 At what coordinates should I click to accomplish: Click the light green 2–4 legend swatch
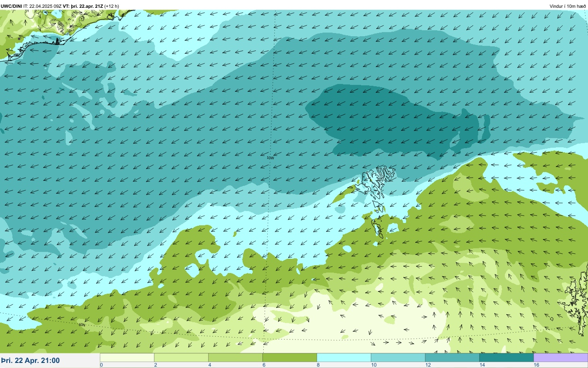pos(181,357)
